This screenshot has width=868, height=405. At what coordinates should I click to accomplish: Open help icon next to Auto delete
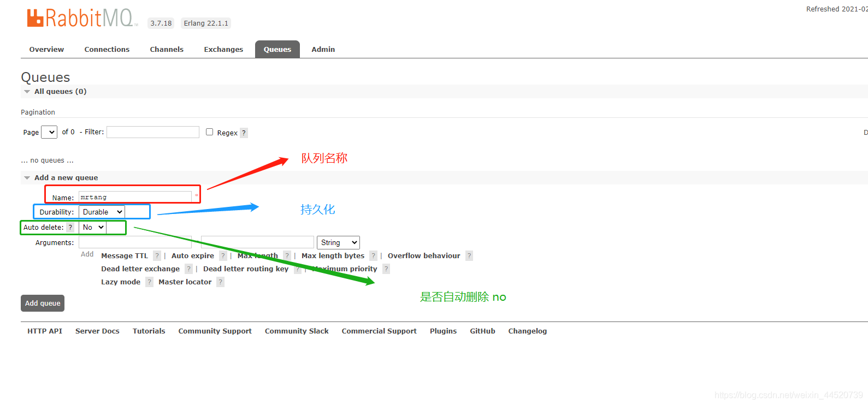pos(70,228)
